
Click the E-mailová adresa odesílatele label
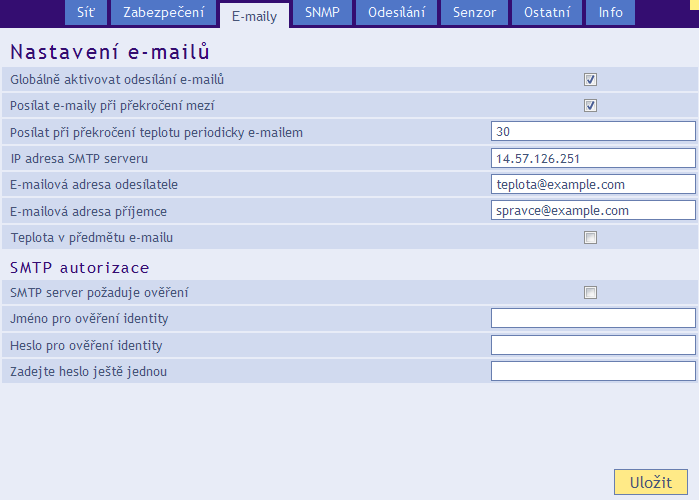point(94,184)
